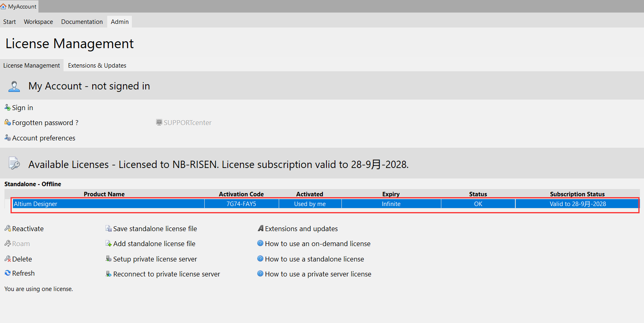This screenshot has width=644, height=323.
Task: Click the Reactivate key icon
Action: 8,228
